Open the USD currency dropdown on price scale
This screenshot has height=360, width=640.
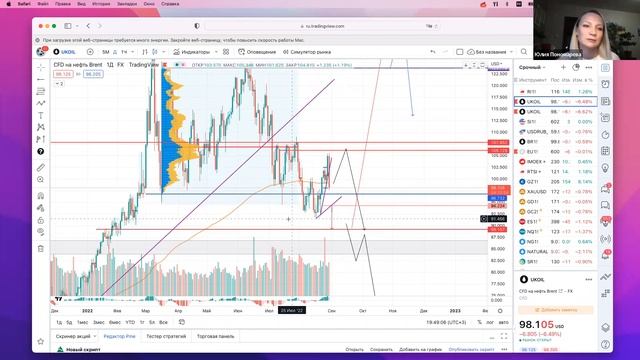click(496, 64)
